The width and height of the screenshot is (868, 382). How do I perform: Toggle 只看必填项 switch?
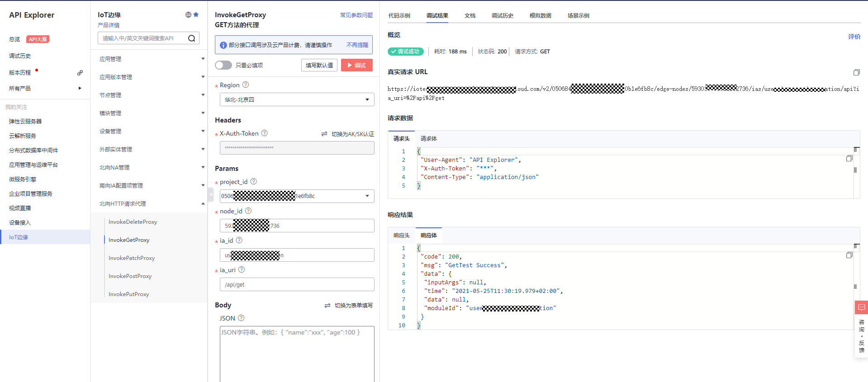pos(223,65)
